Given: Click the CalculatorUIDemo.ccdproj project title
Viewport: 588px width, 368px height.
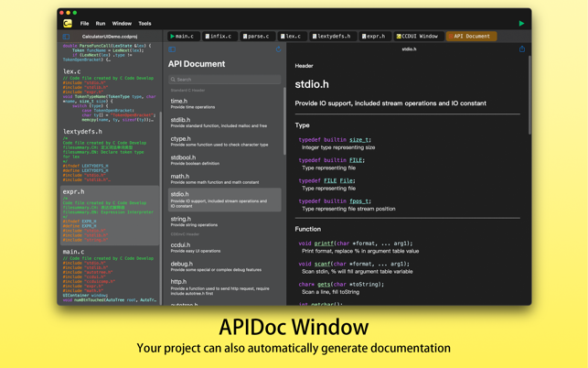Looking at the screenshot, I should [x=110, y=37].
